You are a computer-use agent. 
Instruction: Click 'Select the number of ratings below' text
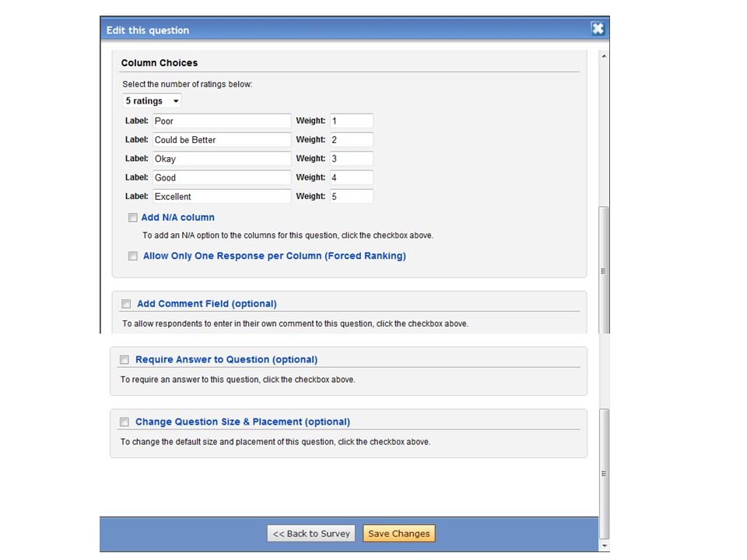188,84
